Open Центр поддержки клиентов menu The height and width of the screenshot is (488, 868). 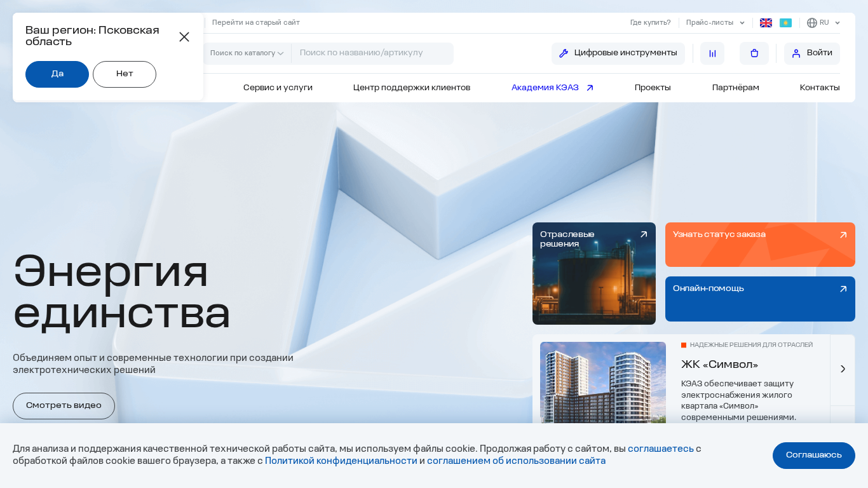(x=412, y=88)
